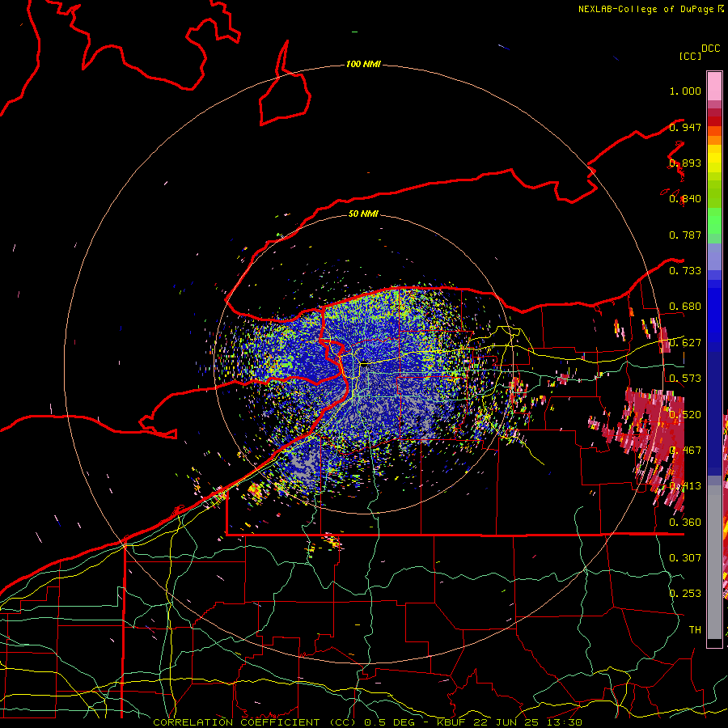
Task: Click the [CC] legend unit label
Action: (690, 56)
